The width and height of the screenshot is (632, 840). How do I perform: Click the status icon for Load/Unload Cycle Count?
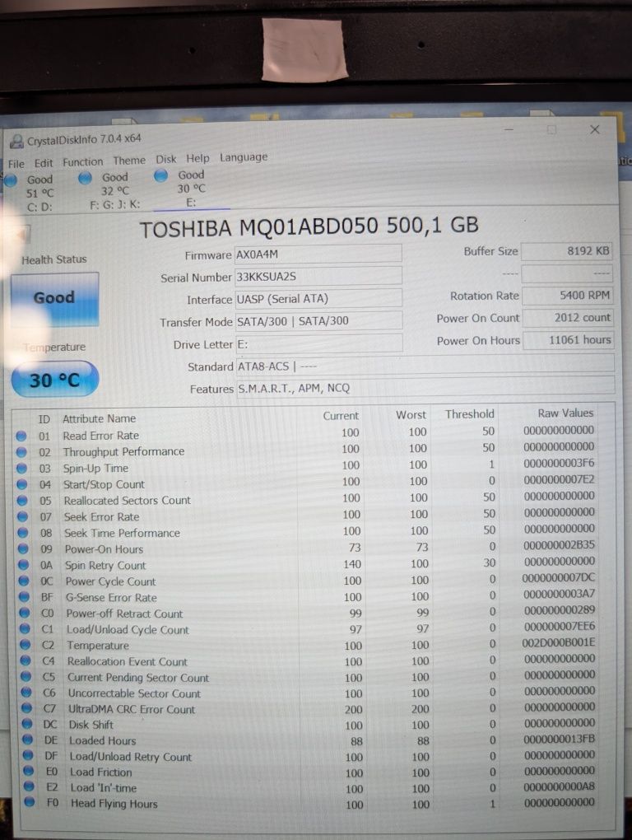(25, 629)
